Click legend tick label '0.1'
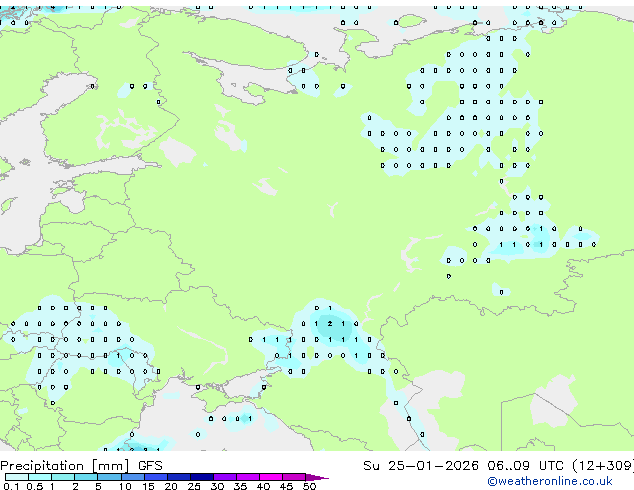The height and width of the screenshot is (490, 634). (11, 486)
